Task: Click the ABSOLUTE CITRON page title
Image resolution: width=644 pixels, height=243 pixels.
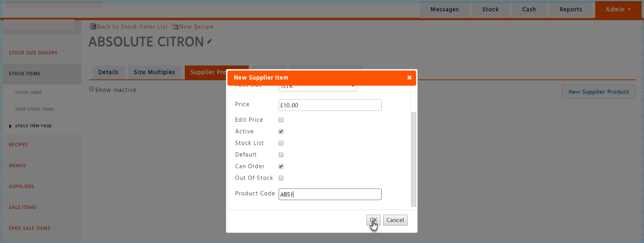Action: point(146,42)
